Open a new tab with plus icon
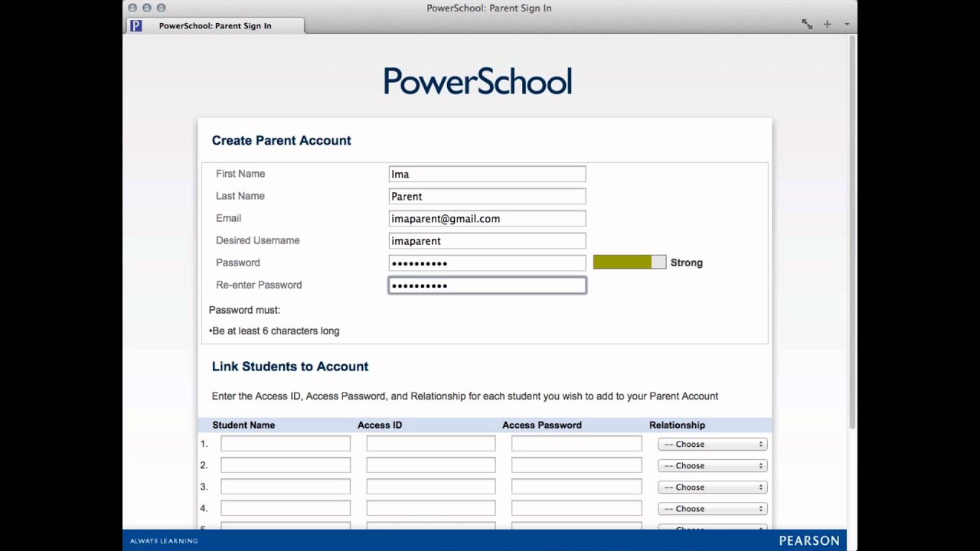Viewport: 980px width, 551px height. point(827,24)
